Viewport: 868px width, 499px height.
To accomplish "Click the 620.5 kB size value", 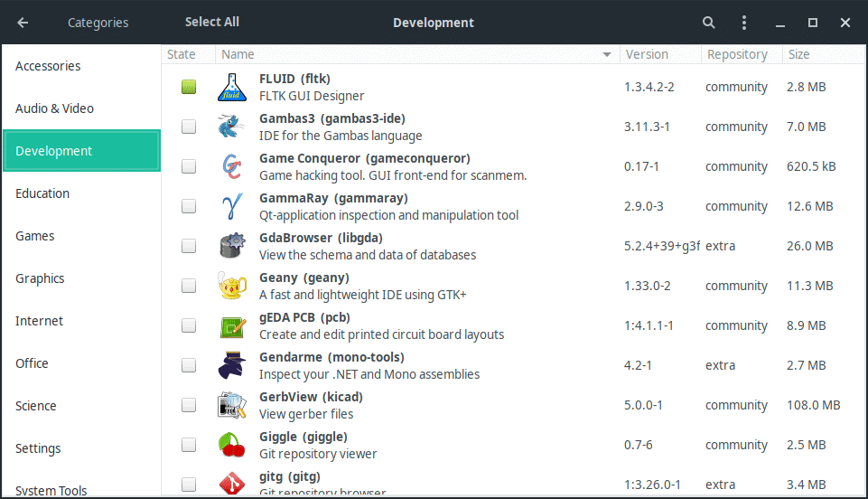I will coord(811,166).
